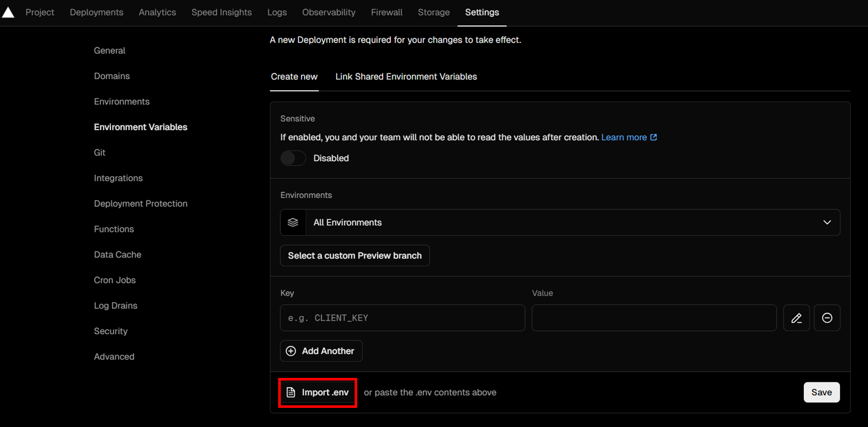Go to the Deployments tab
The height and width of the screenshot is (427, 868).
[96, 12]
